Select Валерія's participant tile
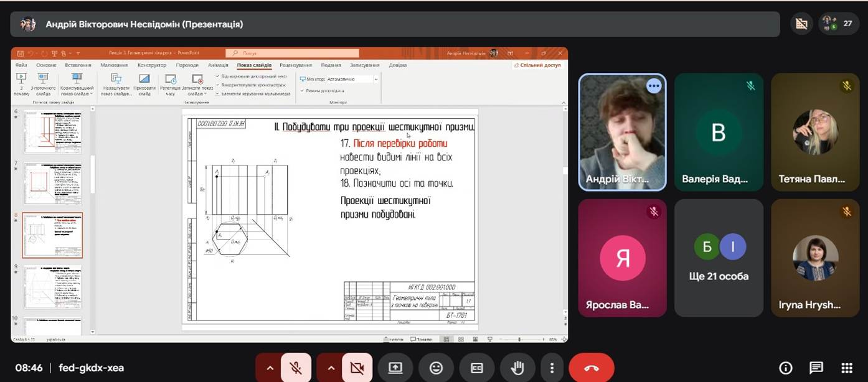This screenshot has height=382, width=868. [x=719, y=132]
